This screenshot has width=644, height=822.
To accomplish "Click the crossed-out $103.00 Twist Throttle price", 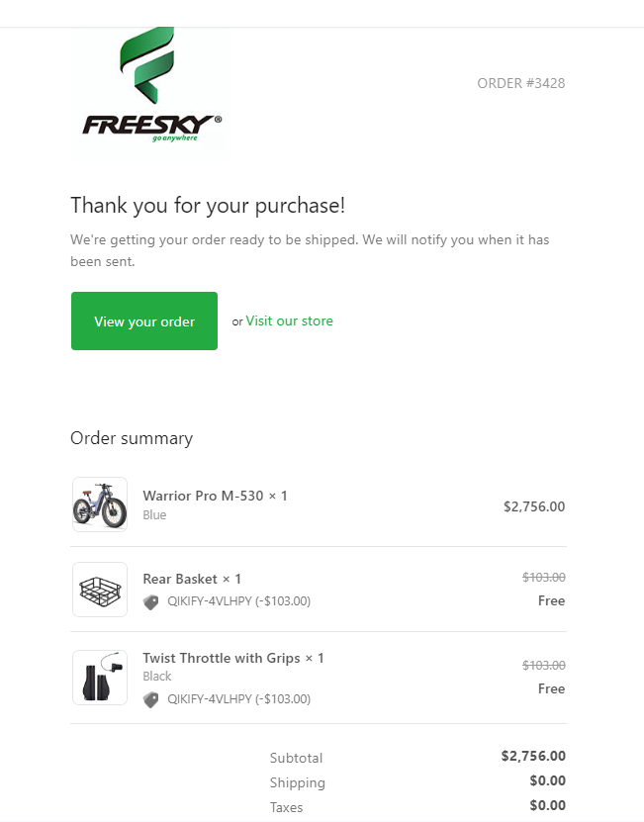I will pos(543,665).
